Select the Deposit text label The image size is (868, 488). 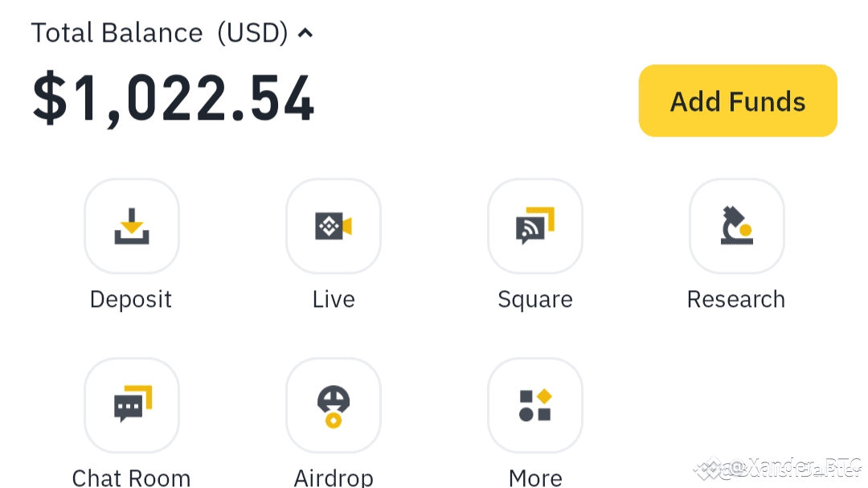(x=131, y=300)
